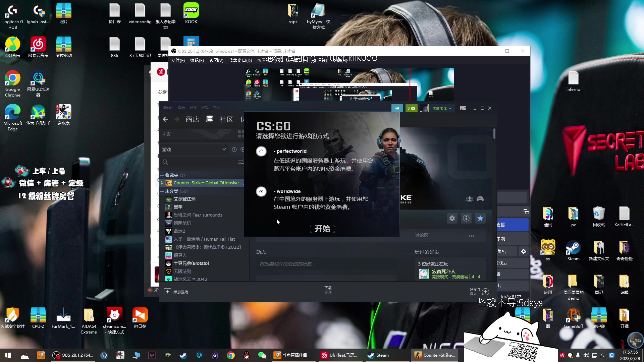
Task: Select 命运2 in the game list
Action: point(179,231)
